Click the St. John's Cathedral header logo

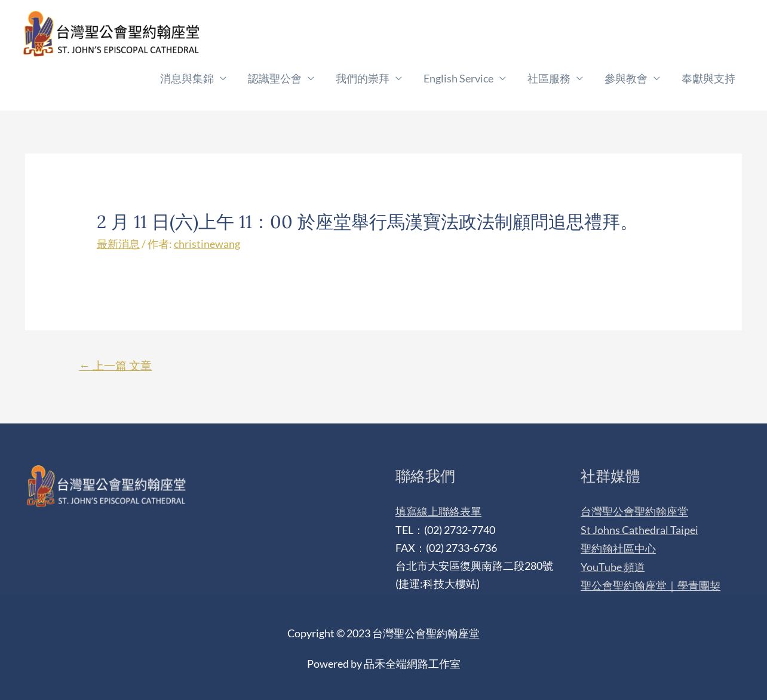click(111, 34)
